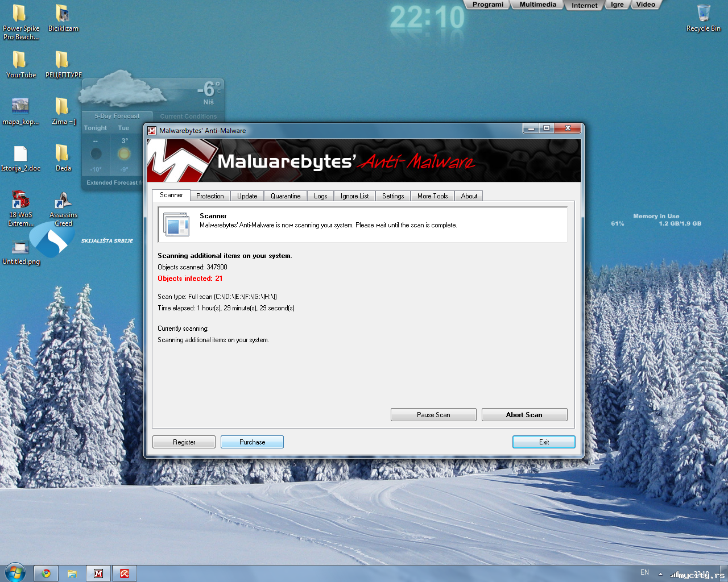Exit Malwarebytes using the Exit button

[x=544, y=442]
